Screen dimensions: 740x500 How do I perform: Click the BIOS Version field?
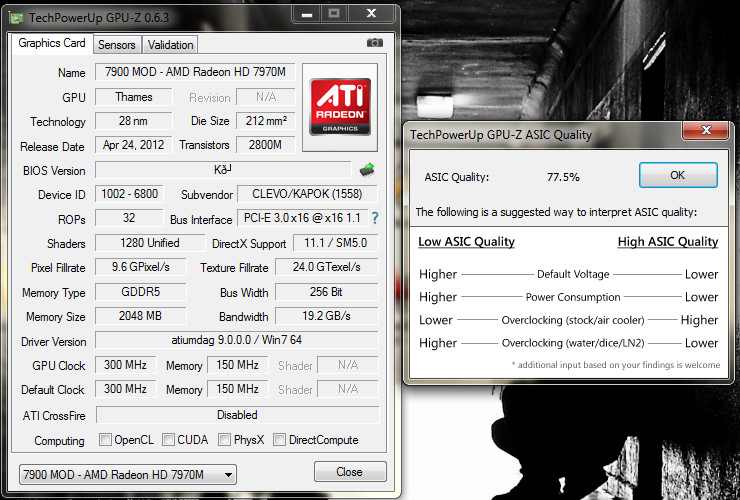223,169
